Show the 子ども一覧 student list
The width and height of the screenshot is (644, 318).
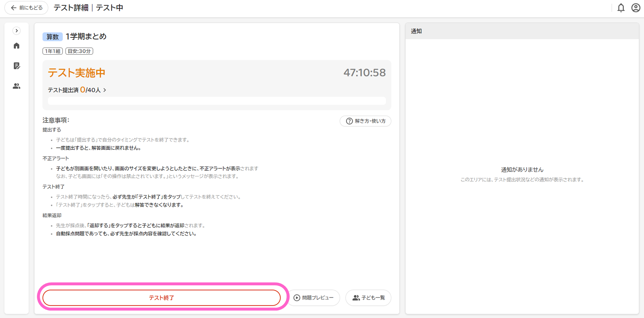point(368,298)
